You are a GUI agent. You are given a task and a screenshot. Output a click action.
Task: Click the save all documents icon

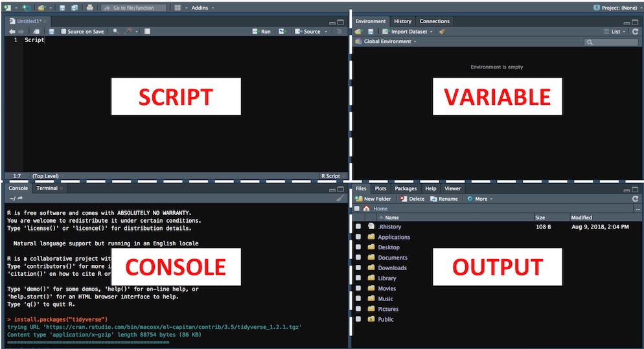point(75,8)
